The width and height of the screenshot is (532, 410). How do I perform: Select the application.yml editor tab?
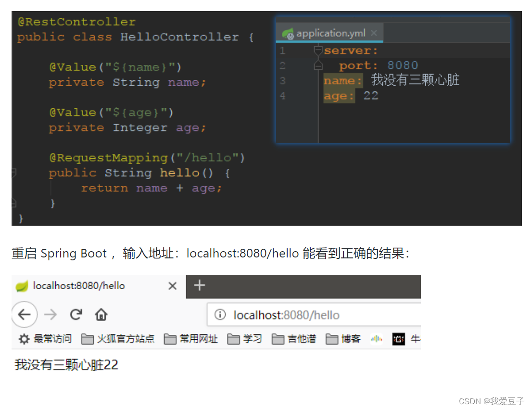coord(329,33)
